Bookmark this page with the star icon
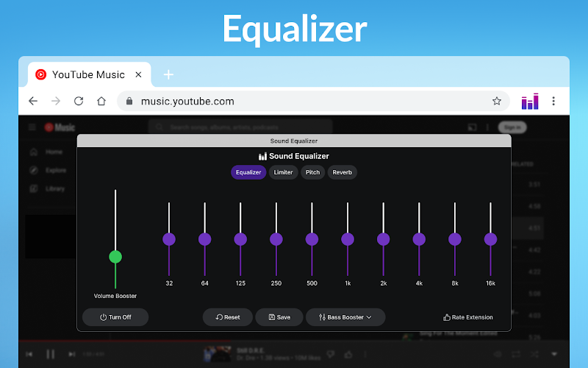Viewport: 588px width, 368px height. click(497, 101)
